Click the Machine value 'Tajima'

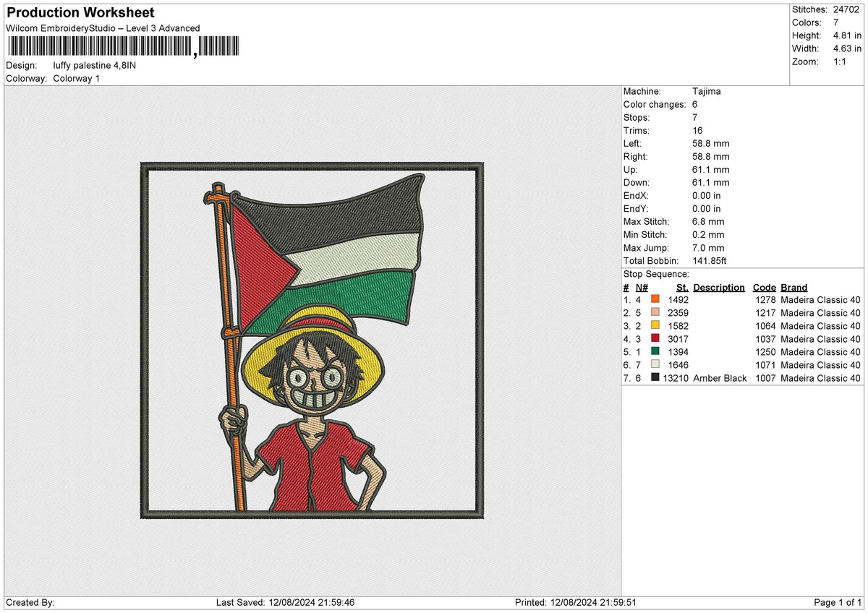[707, 91]
